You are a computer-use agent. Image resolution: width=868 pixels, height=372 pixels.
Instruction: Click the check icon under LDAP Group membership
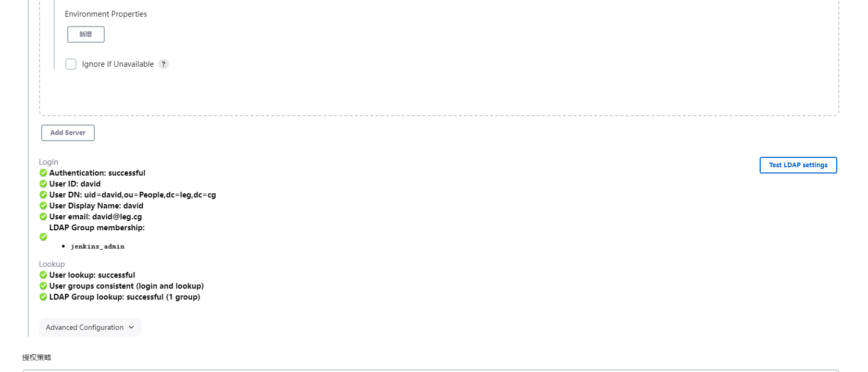[43, 237]
